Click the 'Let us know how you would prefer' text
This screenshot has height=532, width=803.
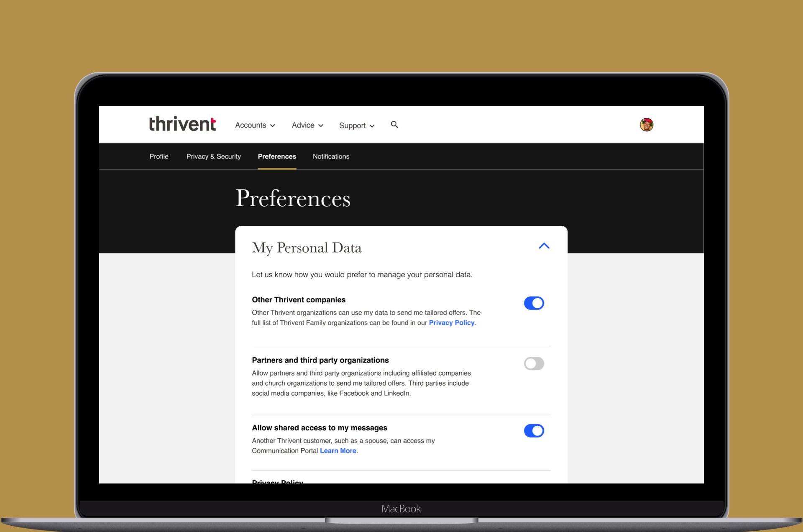point(362,275)
